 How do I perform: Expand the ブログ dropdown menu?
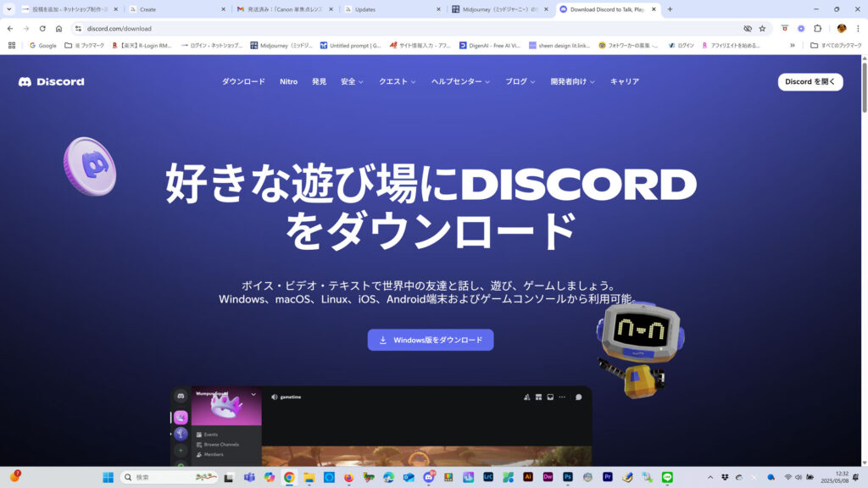tap(520, 82)
